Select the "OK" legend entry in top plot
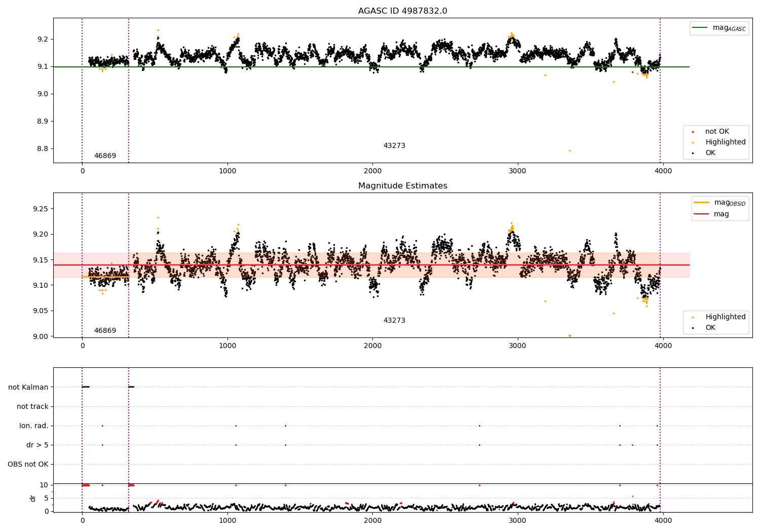760x532 pixels. click(x=704, y=153)
